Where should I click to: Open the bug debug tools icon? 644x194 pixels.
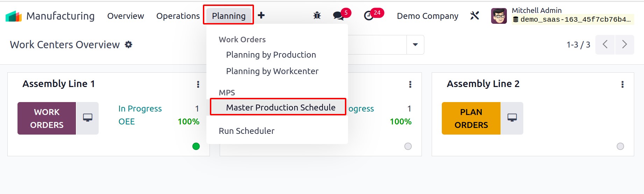tap(317, 15)
